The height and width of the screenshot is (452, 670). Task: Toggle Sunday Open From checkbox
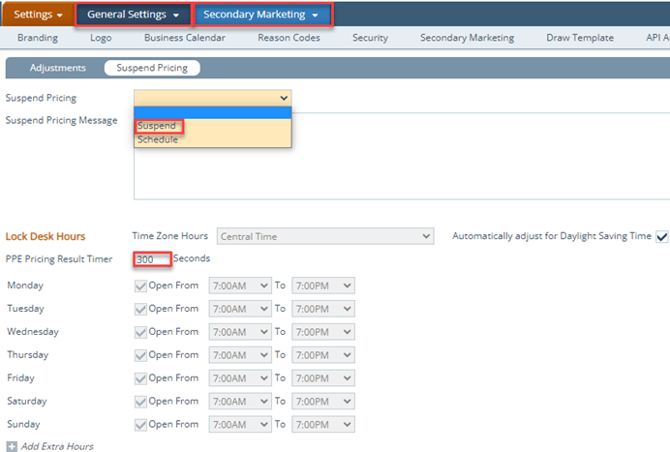point(140,424)
